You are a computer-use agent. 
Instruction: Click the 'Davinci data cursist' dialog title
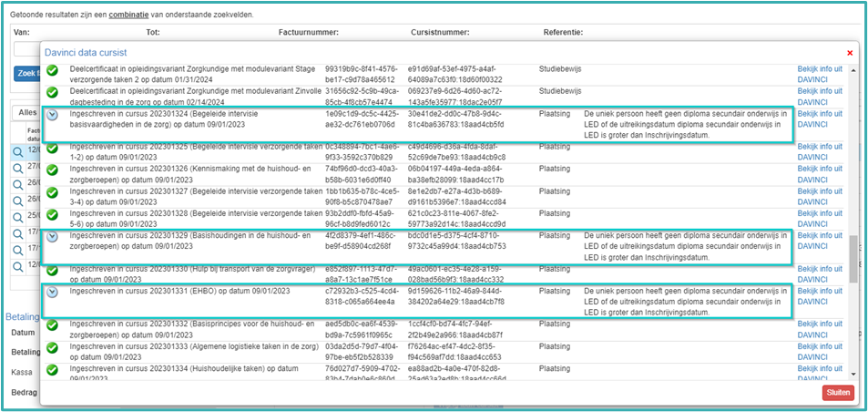click(86, 53)
